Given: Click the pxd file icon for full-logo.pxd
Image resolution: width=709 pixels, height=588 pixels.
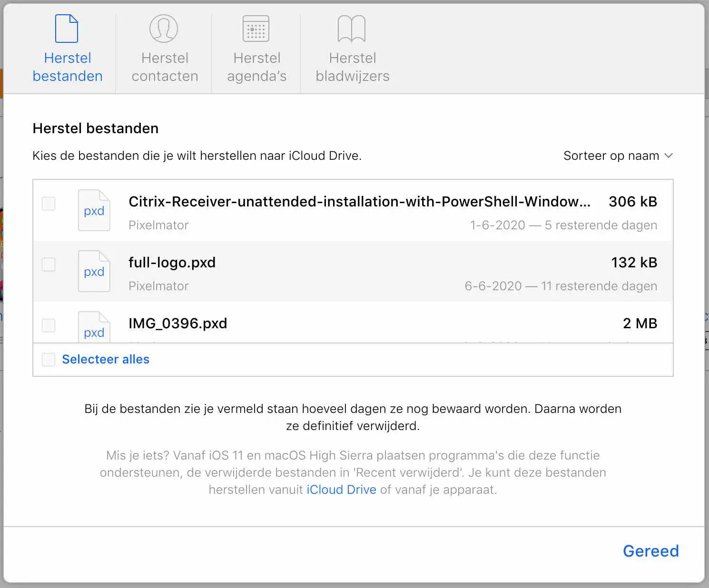Looking at the screenshot, I should [x=94, y=271].
